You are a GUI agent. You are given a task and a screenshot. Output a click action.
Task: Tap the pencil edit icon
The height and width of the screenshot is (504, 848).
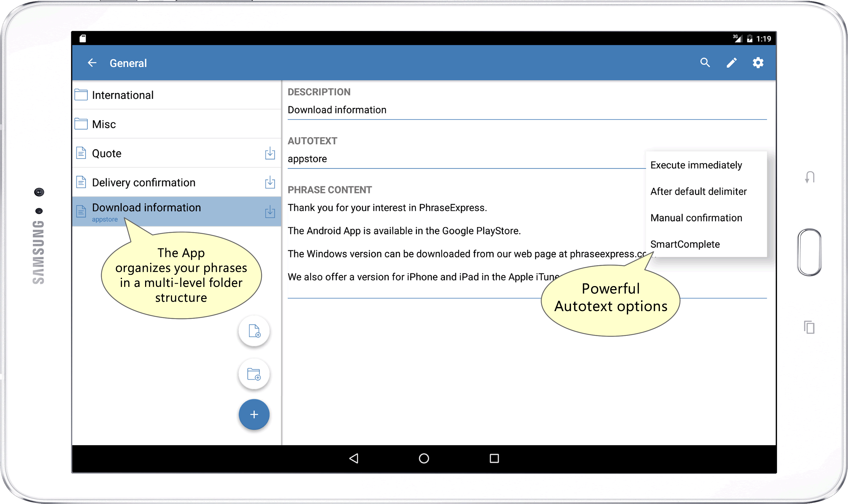731,63
